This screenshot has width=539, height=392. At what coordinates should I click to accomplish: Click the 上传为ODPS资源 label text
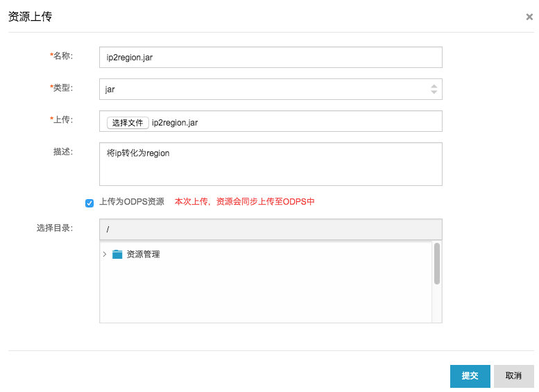click(132, 201)
